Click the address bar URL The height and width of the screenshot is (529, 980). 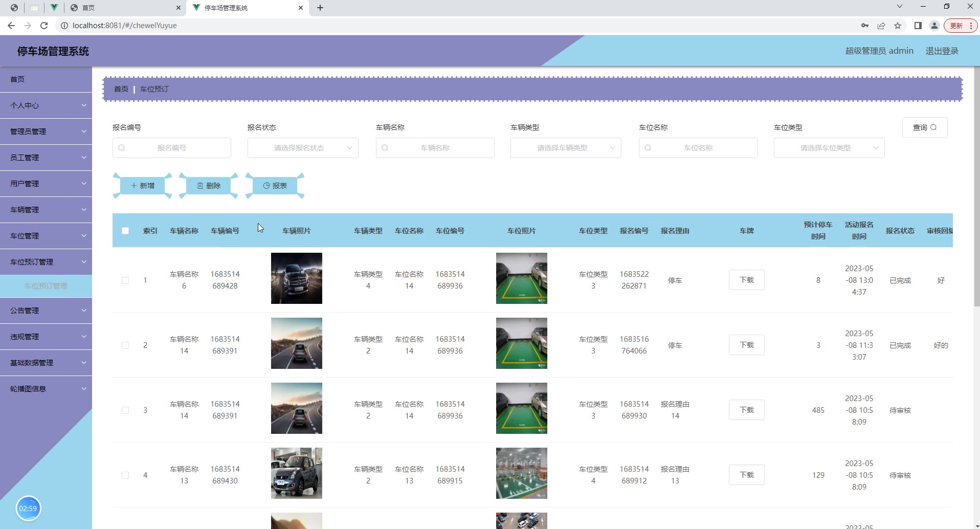tap(125, 26)
